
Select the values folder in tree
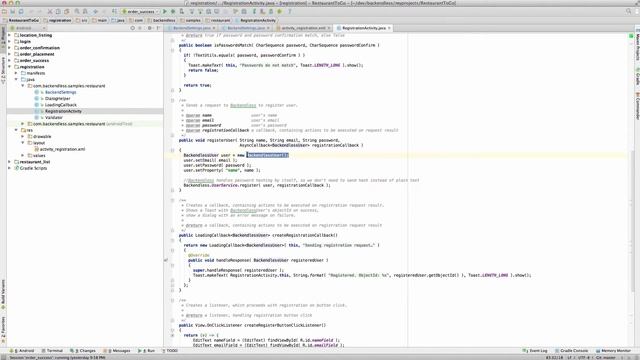tap(39, 156)
